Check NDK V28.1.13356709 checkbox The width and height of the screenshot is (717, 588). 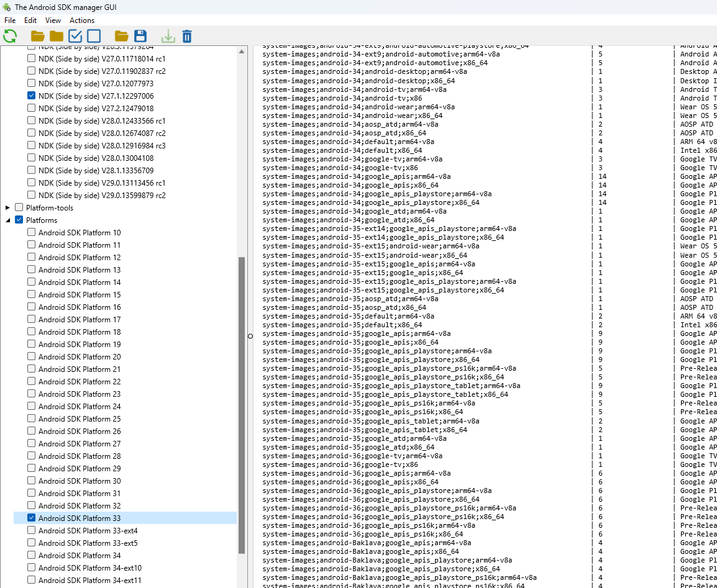(31, 170)
